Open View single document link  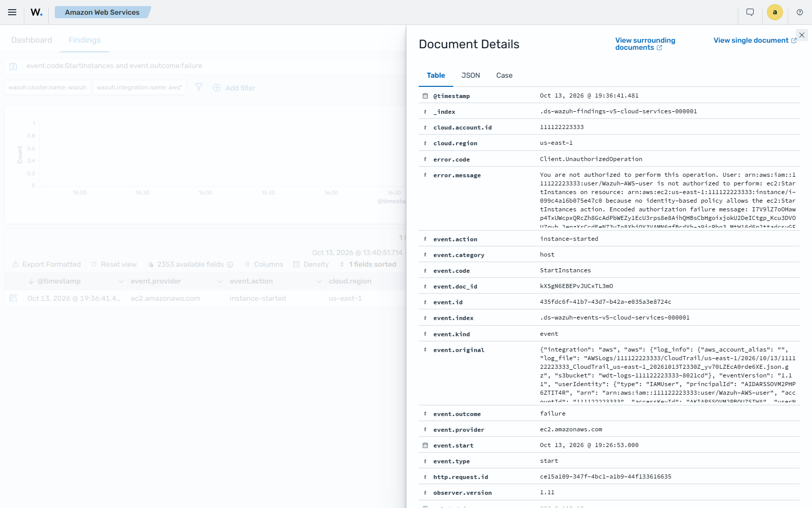755,40
